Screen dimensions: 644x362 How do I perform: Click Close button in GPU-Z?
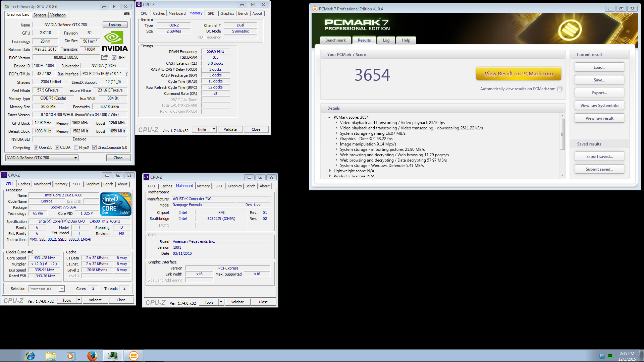pyautogui.click(x=118, y=158)
